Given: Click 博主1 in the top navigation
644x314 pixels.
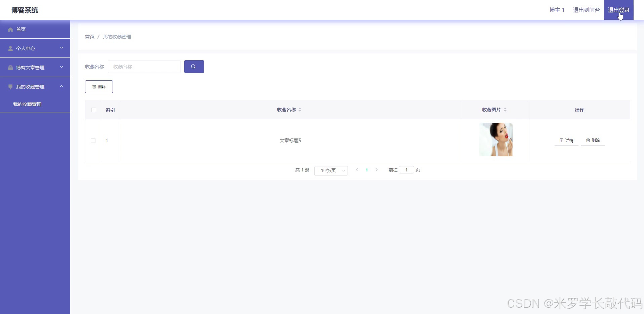Looking at the screenshot, I should 556,10.
